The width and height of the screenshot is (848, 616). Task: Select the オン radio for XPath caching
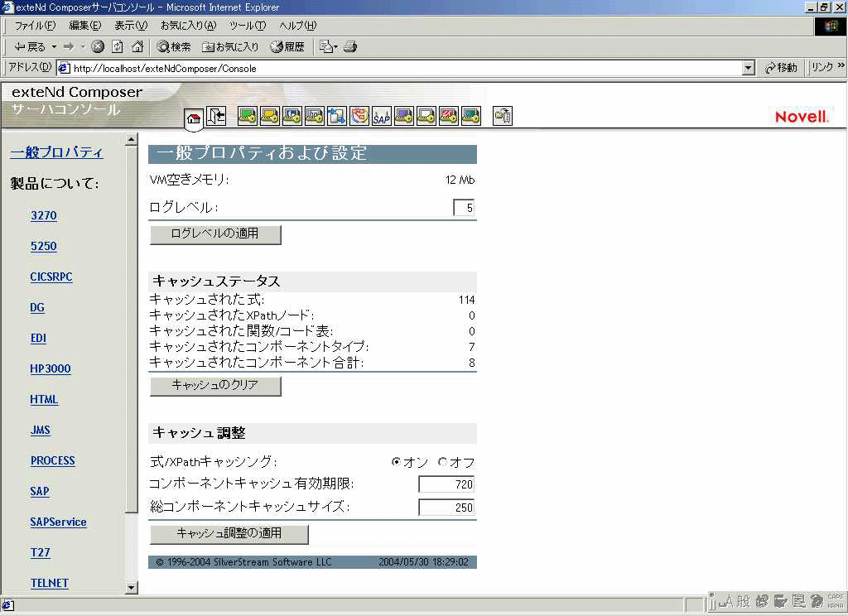point(396,462)
